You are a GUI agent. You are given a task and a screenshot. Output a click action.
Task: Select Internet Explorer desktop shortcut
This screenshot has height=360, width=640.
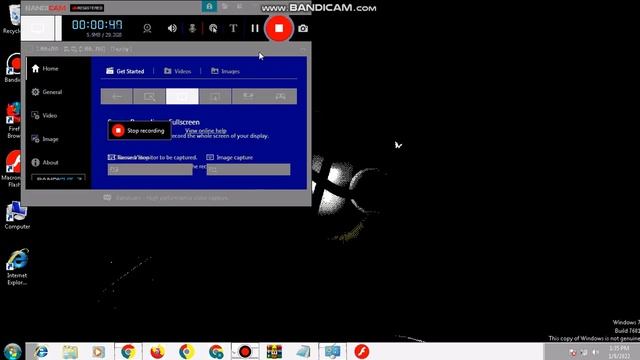(x=17, y=267)
